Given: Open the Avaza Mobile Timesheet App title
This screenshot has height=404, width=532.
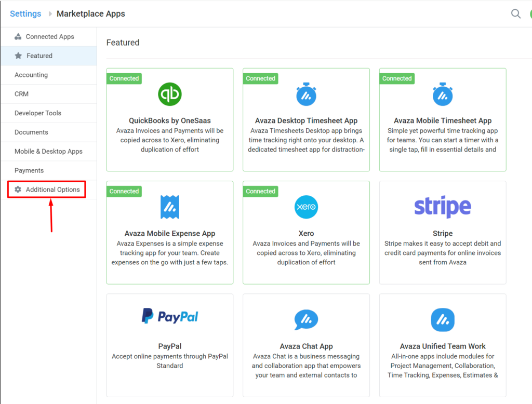Looking at the screenshot, I should click(443, 120).
